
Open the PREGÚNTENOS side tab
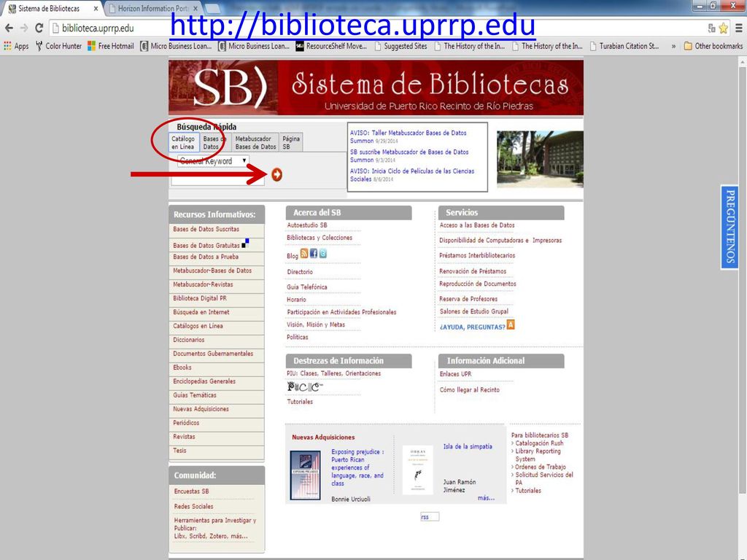(729, 227)
